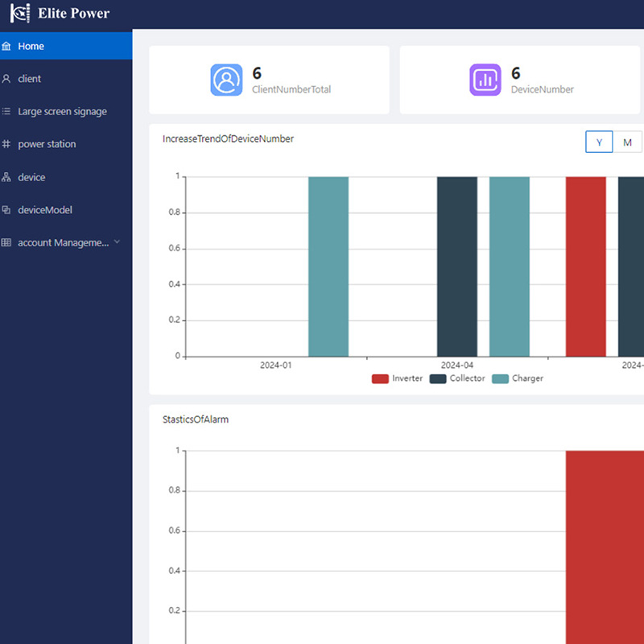Open the deviceModel menu item
Image resolution: width=644 pixels, height=644 pixels.
point(45,210)
